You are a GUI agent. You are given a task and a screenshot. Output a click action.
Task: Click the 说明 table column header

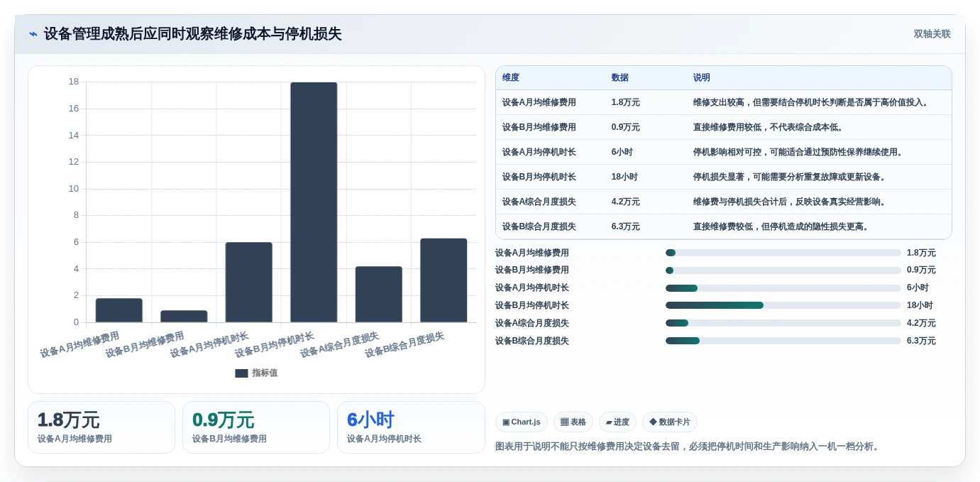[x=702, y=78]
